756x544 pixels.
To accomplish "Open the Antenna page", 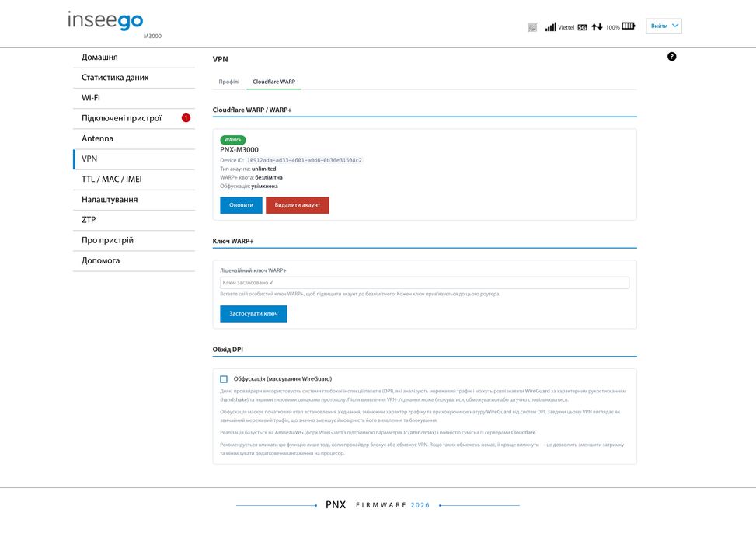I will [134, 138].
